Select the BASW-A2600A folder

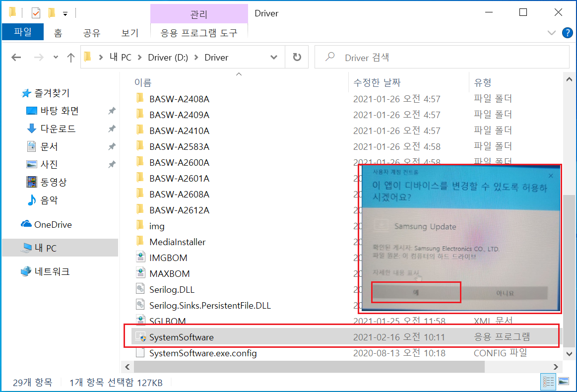179,162
